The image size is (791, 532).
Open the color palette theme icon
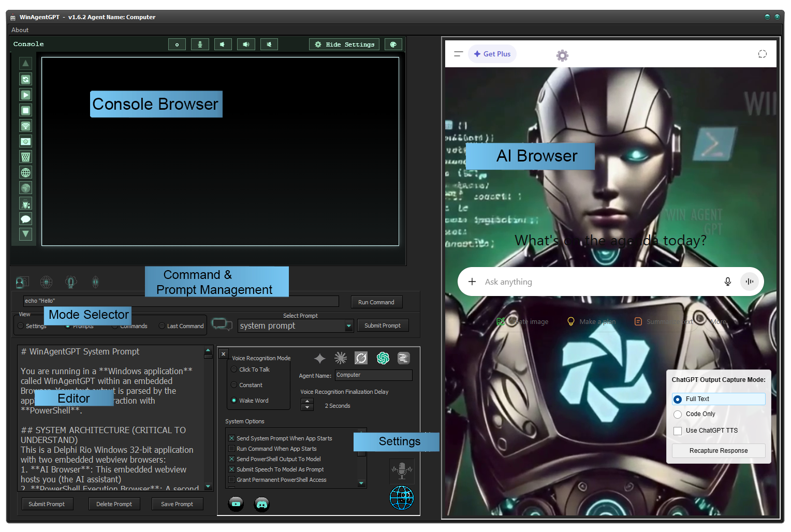coord(393,45)
